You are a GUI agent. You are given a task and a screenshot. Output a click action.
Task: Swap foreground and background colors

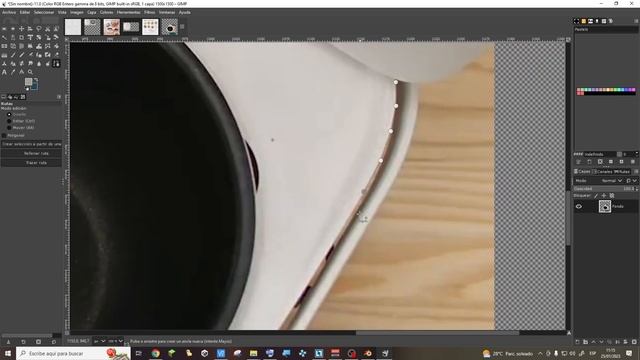pos(36,79)
